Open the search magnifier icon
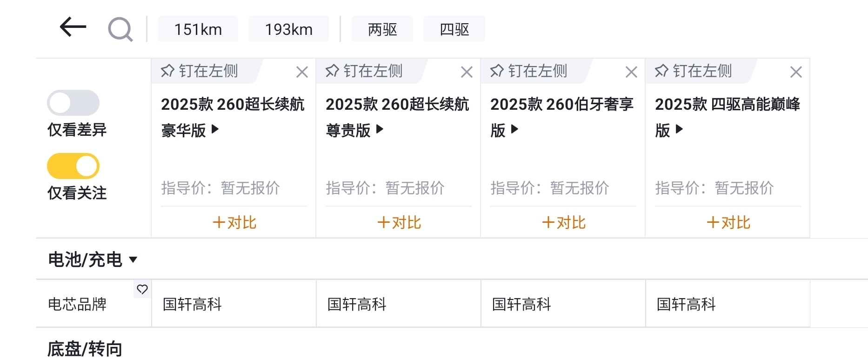The image size is (868, 359). (x=120, y=29)
